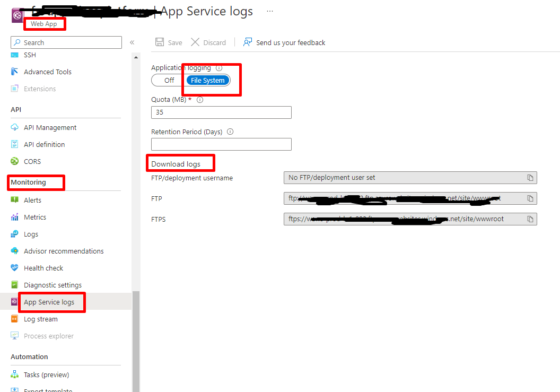Select App Service logs menu entry
The width and height of the screenshot is (560, 392).
(x=49, y=302)
